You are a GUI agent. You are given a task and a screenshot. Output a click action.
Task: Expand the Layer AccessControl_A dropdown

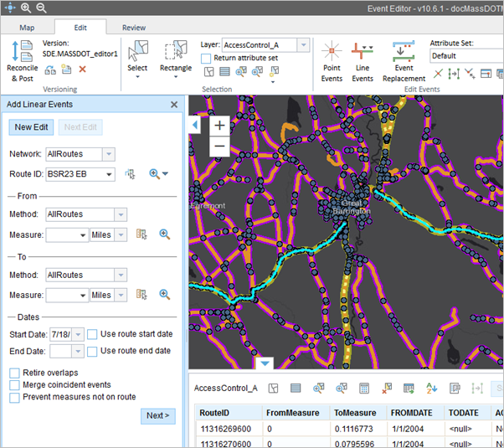pos(303,44)
